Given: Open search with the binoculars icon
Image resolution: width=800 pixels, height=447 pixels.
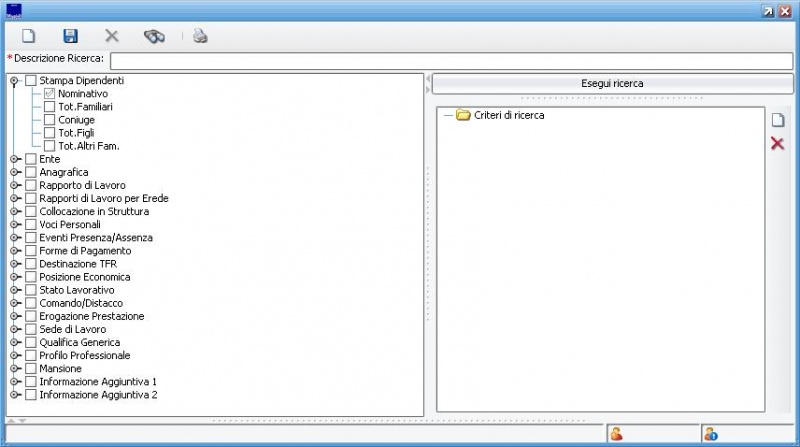Looking at the screenshot, I should coord(154,36).
